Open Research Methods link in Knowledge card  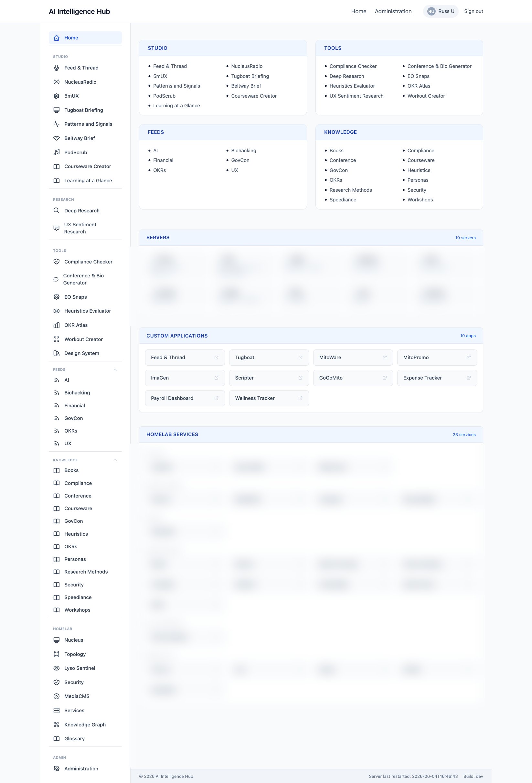351,190
